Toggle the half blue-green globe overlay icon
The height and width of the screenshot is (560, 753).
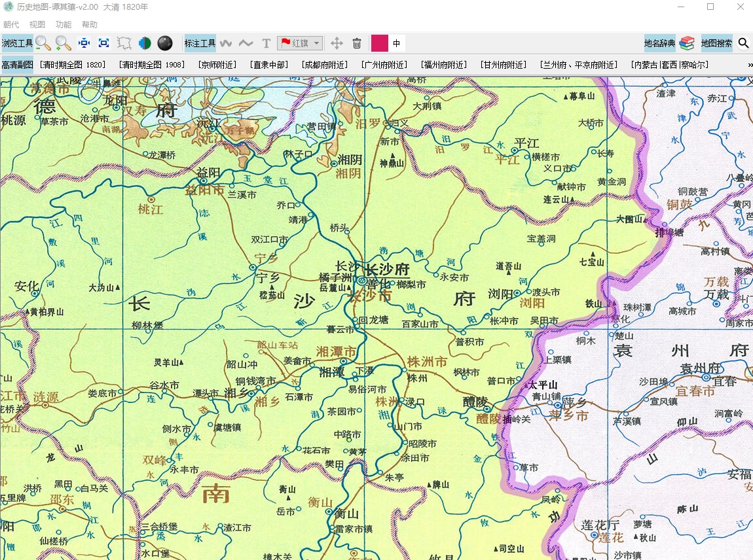(x=145, y=43)
